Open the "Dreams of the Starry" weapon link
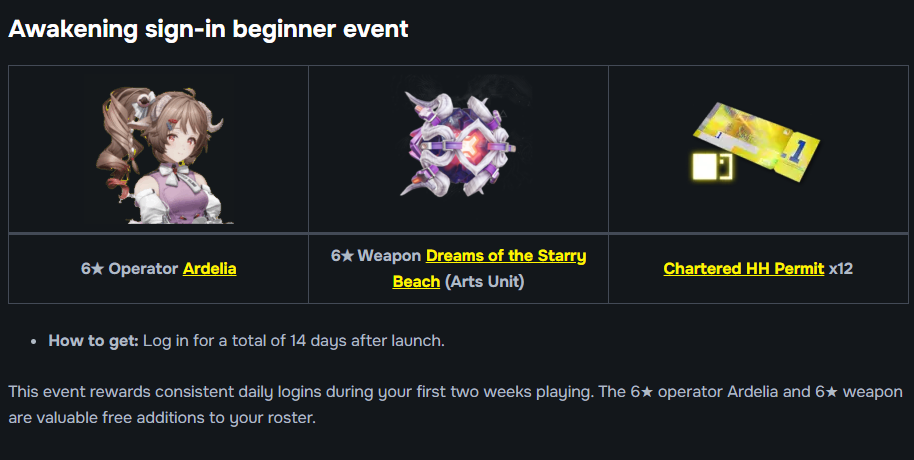The width and height of the screenshot is (914, 460). point(506,256)
